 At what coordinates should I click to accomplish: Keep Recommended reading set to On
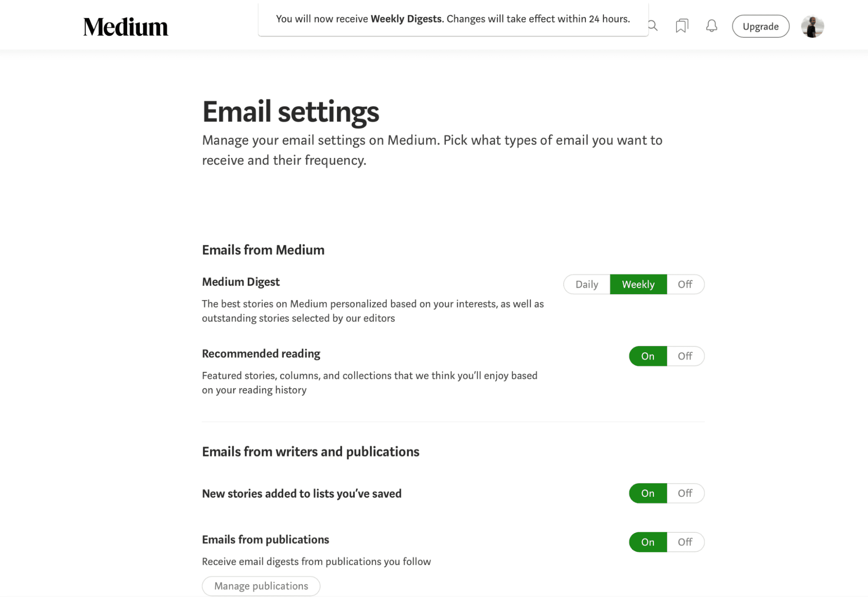[647, 356]
